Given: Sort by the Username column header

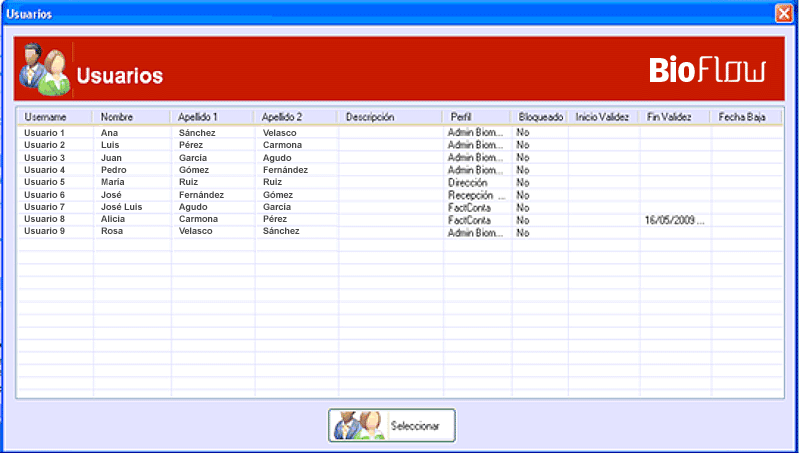Looking at the screenshot, I should coord(45,117).
